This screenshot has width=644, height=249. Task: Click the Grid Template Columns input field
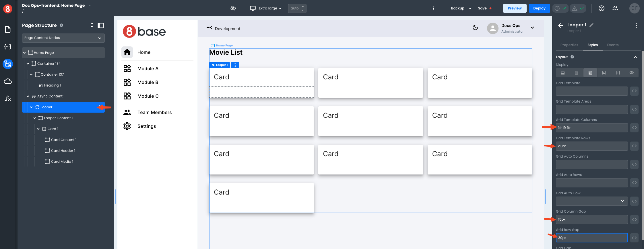[591, 128]
